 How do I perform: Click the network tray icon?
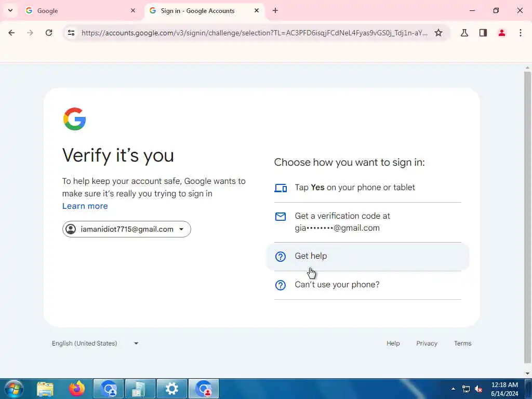pos(466,389)
